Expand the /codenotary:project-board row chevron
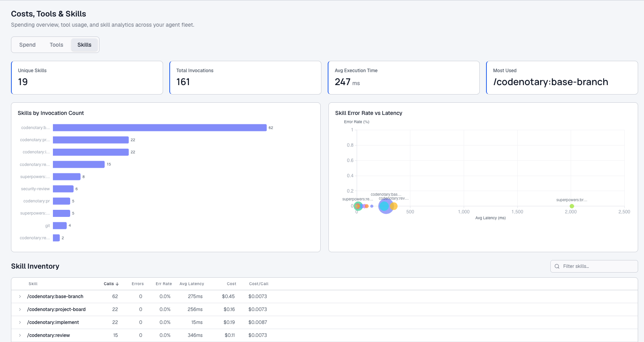This screenshot has width=644, height=342. (x=20, y=309)
